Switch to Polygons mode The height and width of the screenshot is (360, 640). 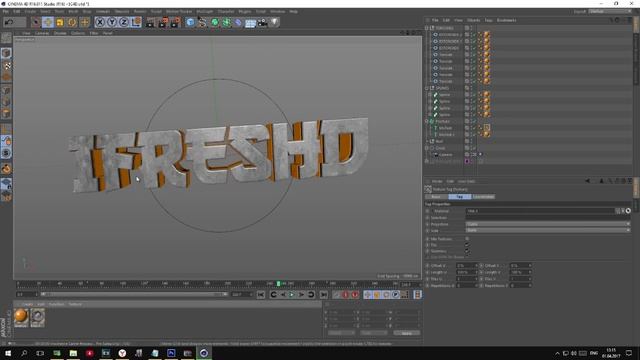(x=6, y=114)
